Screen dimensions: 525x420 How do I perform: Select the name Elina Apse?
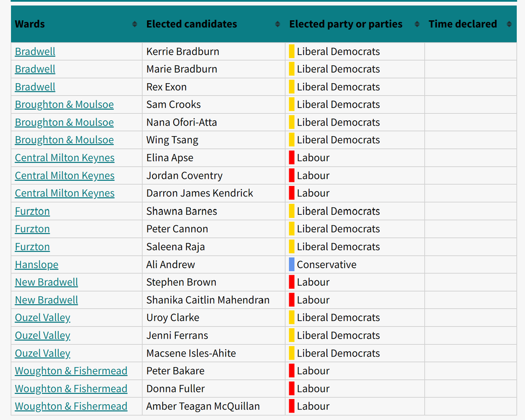[170, 158]
